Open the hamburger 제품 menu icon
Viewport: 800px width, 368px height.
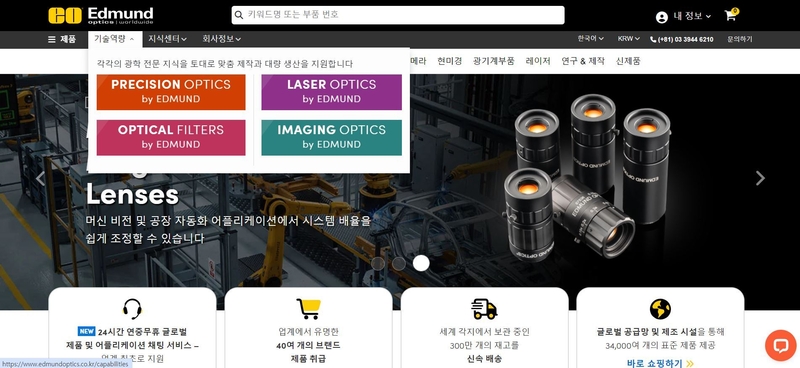pos(52,39)
